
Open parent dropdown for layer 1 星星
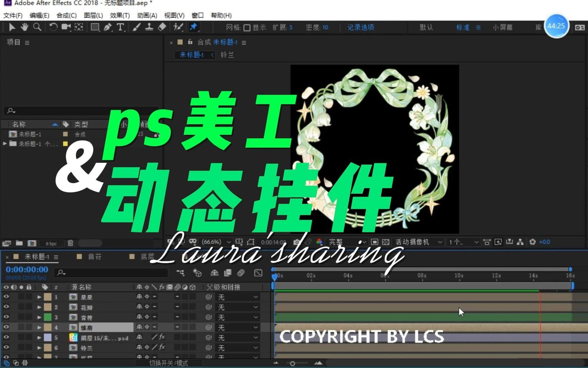click(x=238, y=297)
